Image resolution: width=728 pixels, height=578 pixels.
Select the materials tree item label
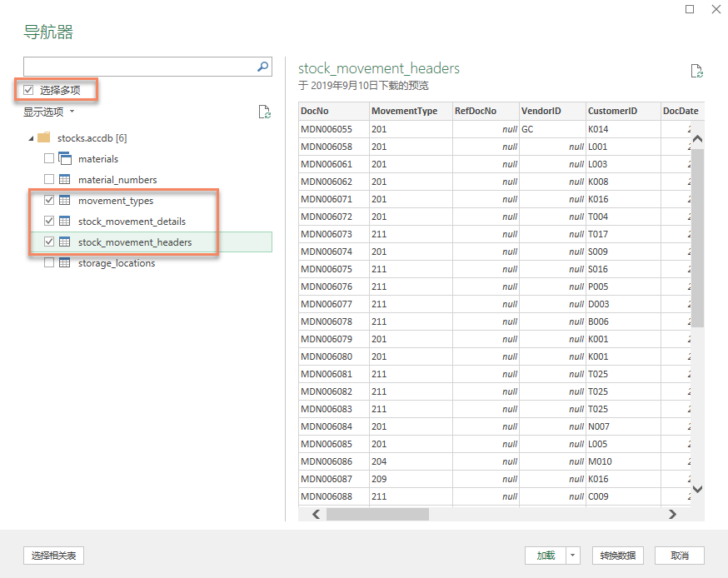[98, 159]
